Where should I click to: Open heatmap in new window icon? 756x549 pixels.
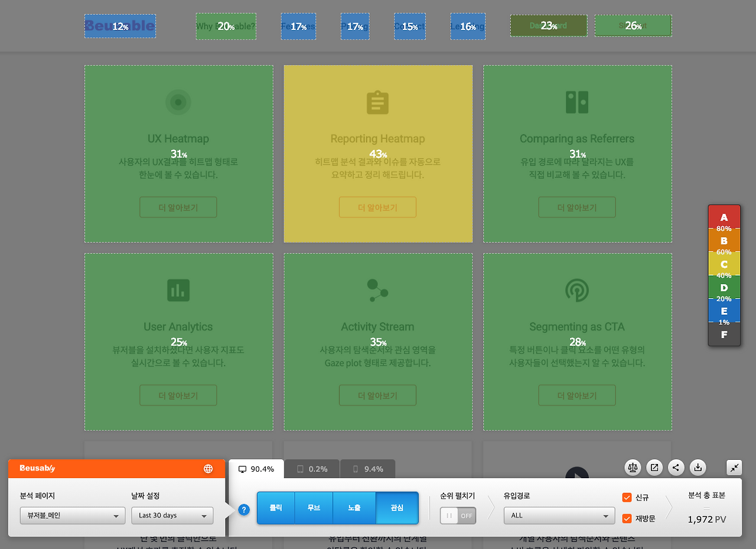click(x=654, y=468)
